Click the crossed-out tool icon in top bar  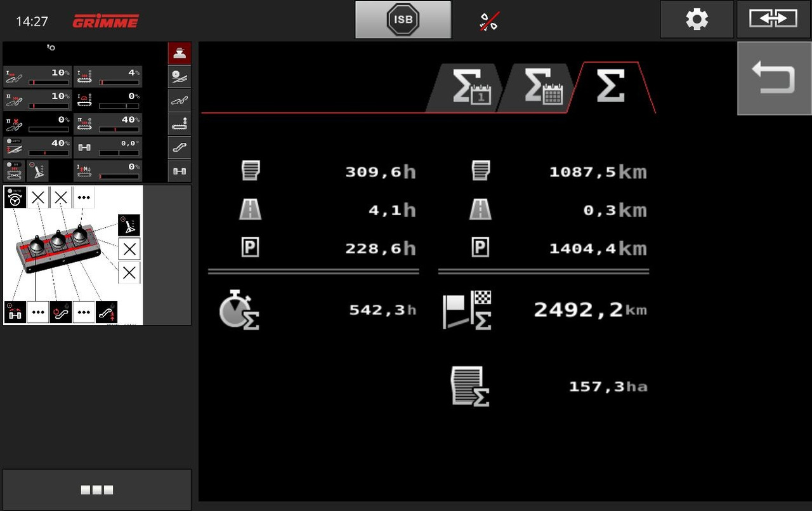[x=488, y=21]
